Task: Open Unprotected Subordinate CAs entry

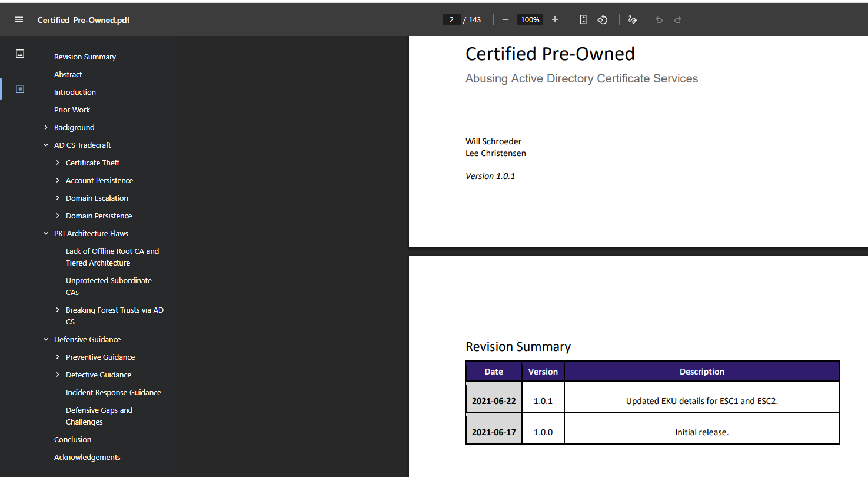Action: (x=109, y=286)
